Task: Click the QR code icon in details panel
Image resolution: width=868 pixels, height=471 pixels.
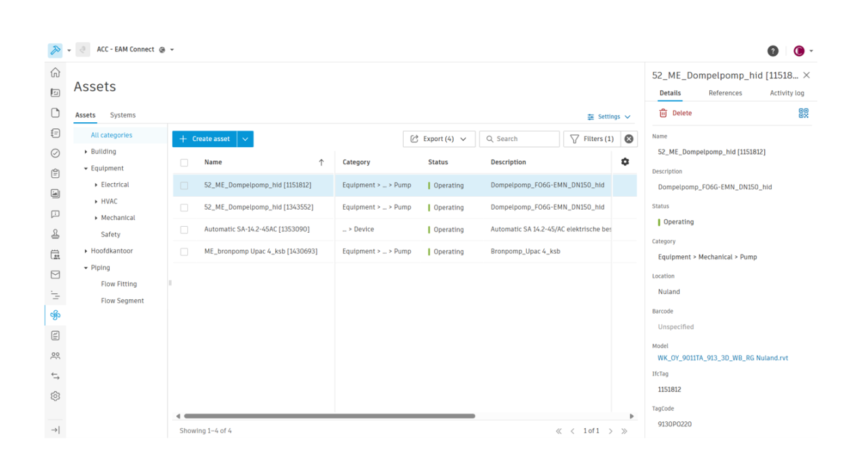Action: [x=804, y=113]
